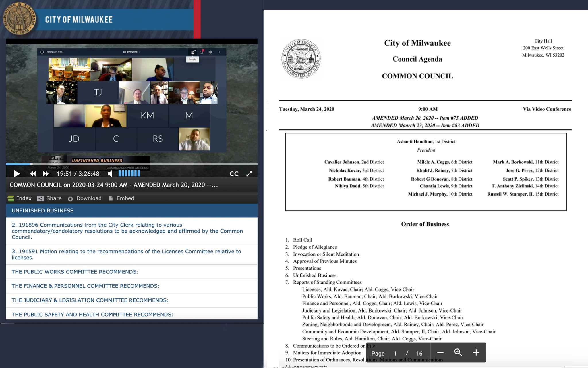
Task: Mute the video using the speaker icon
Action: [x=110, y=174]
